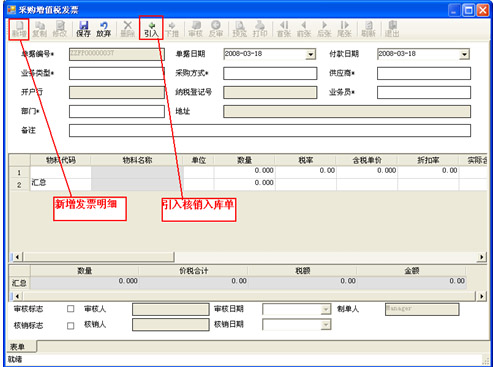
Task: Click the title bar application icon
Action: tap(12, 10)
